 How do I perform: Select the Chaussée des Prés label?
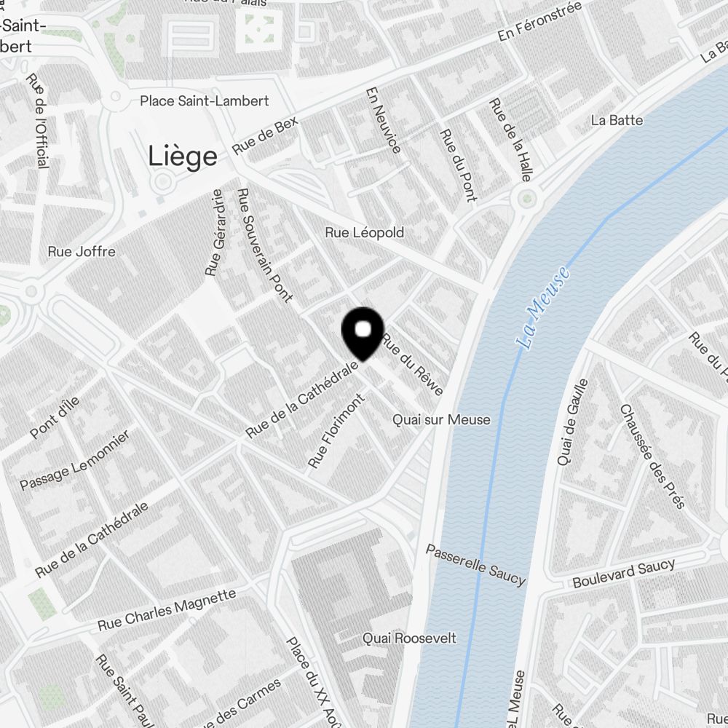click(x=652, y=457)
